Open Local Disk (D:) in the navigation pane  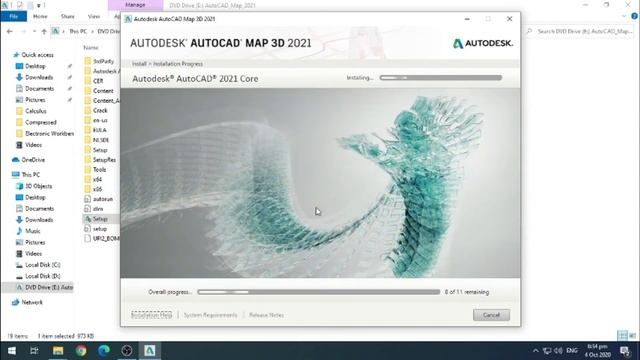point(38,276)
